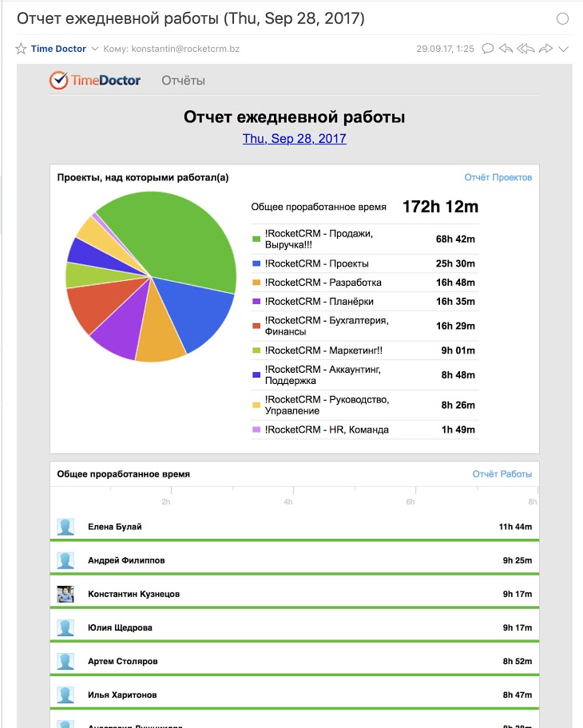Click total time 172h 12m

440,207
